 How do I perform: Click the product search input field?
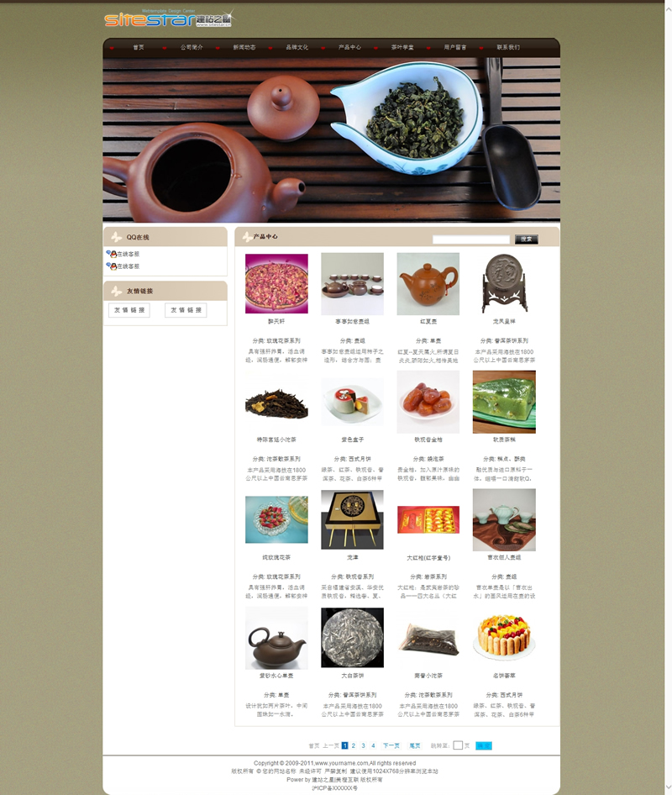pyautogui.click(x=471, y=240)
